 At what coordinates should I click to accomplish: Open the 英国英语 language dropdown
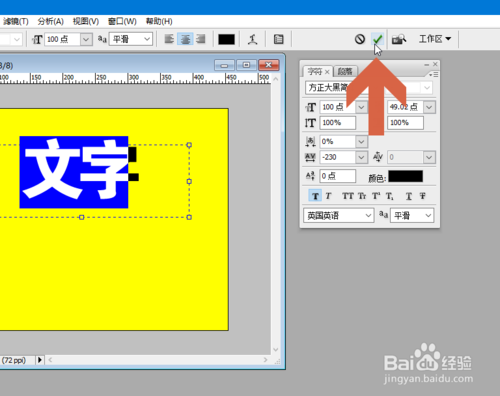(338, 215)
